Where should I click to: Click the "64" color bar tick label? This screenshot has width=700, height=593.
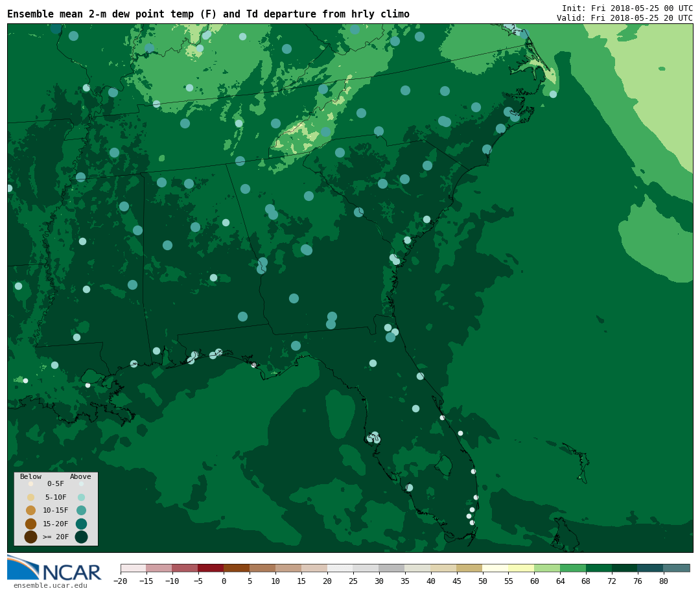[560, 581]
